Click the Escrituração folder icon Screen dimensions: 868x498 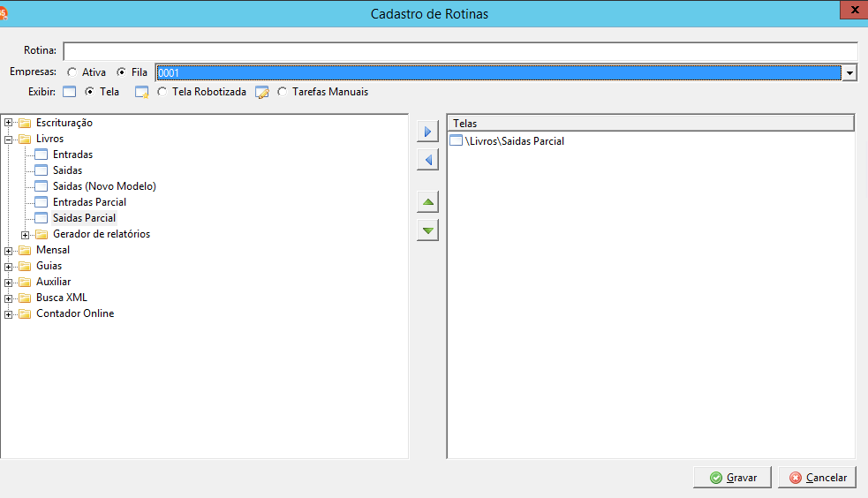point(25,123)
